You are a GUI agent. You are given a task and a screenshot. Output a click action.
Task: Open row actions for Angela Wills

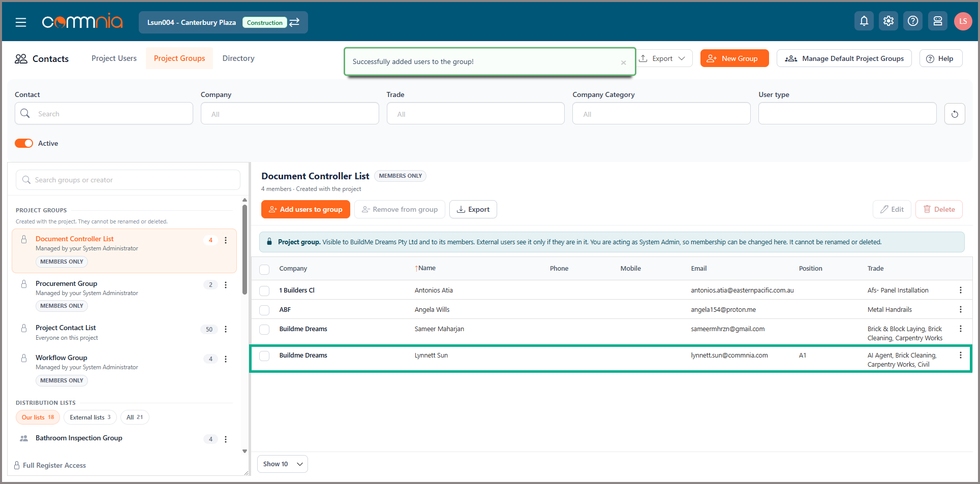tap(961, 309)
